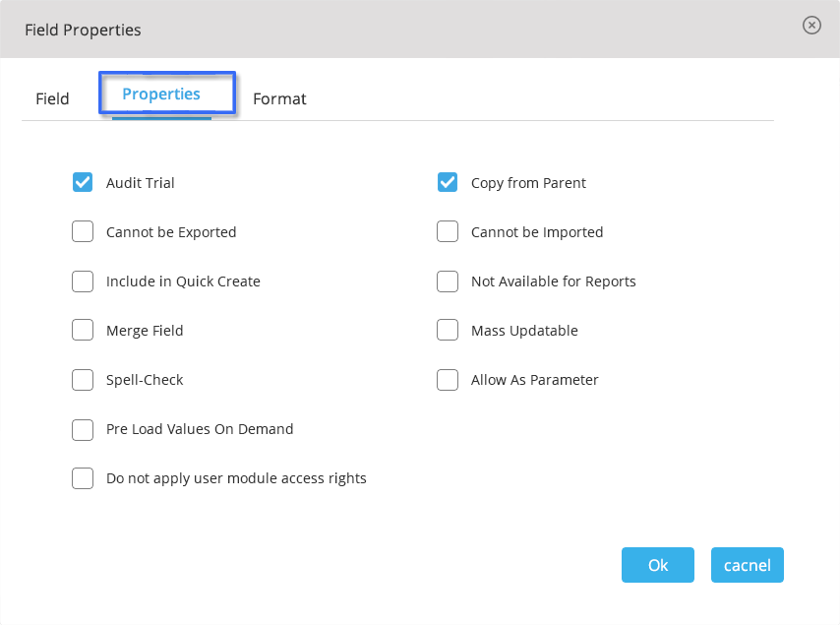The height and width of the screenshot is (625, 840).
Task: Turn on the Spell-Check option
Action: tap(83, 380)
